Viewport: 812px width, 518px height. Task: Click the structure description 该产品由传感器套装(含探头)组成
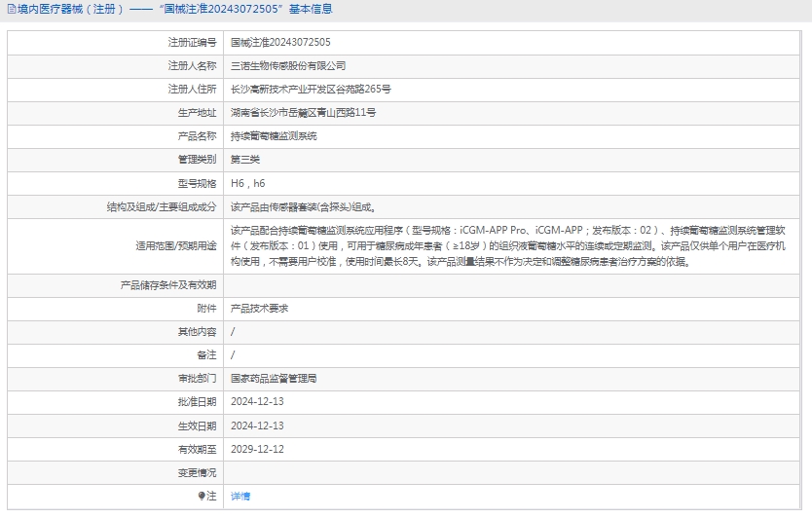point(302,206)
